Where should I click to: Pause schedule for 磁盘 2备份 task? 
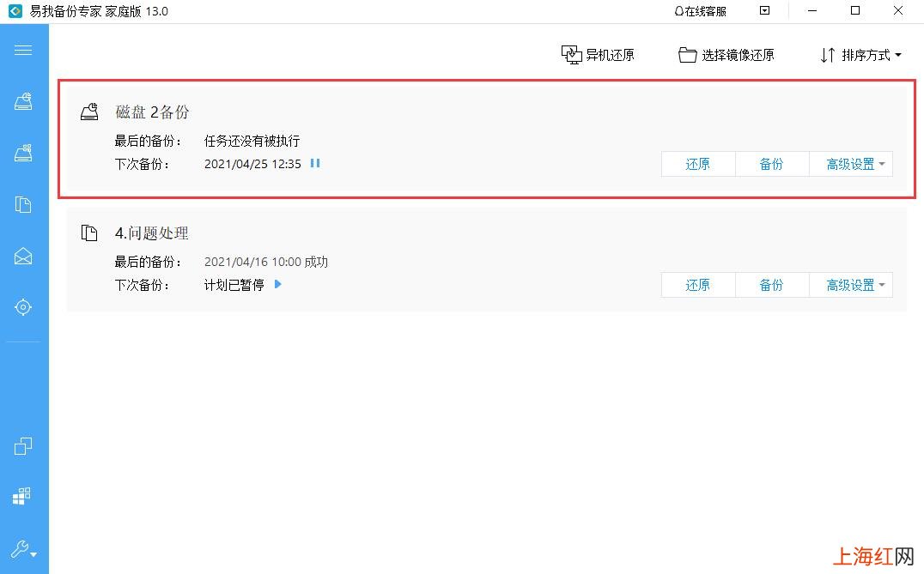315,163
